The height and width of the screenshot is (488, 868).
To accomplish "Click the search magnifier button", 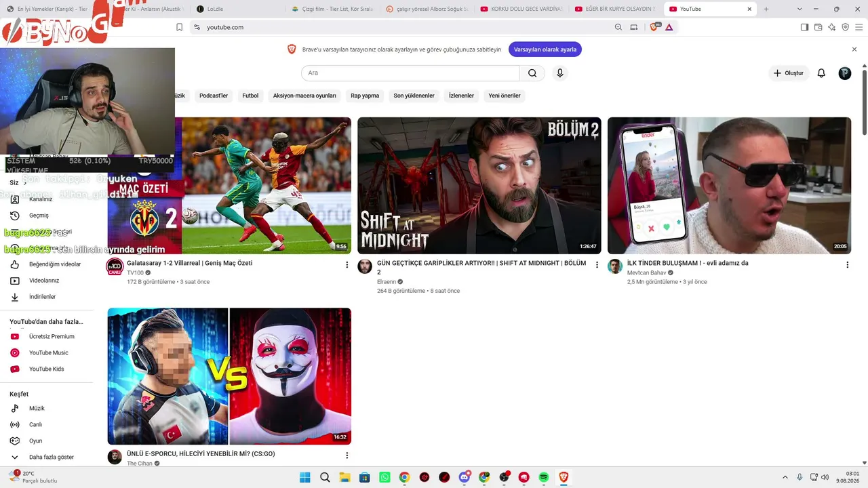I will pyautogui.click(x=532, y=73).
